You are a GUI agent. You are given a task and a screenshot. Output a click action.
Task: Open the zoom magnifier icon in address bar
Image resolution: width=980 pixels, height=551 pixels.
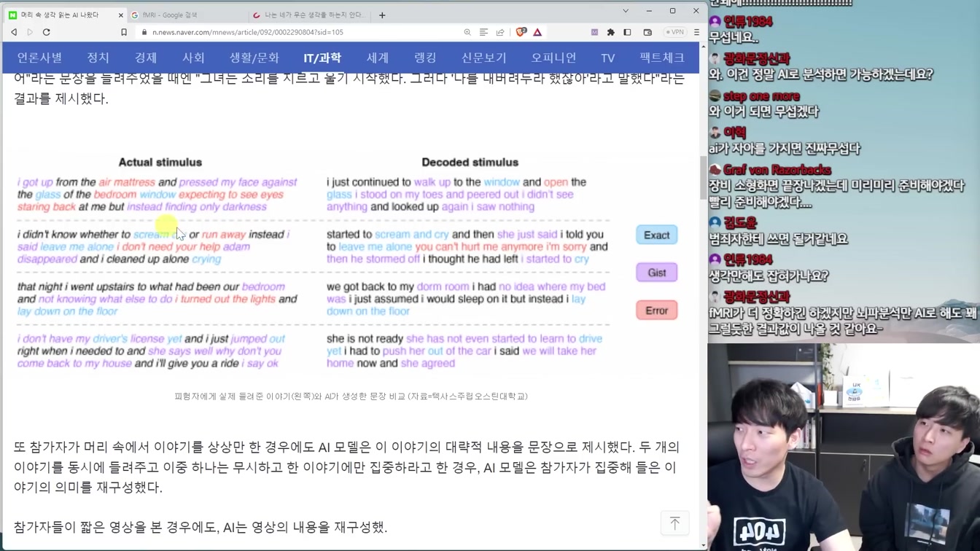(467, 32)
